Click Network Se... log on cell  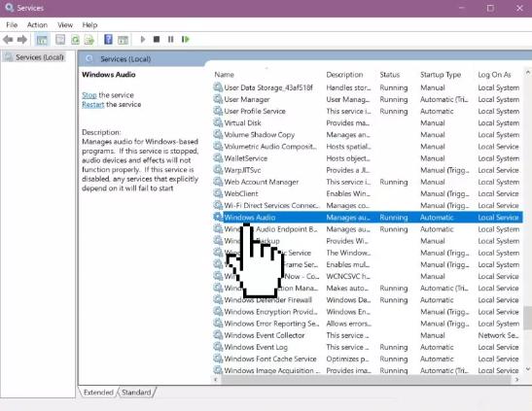498,335
